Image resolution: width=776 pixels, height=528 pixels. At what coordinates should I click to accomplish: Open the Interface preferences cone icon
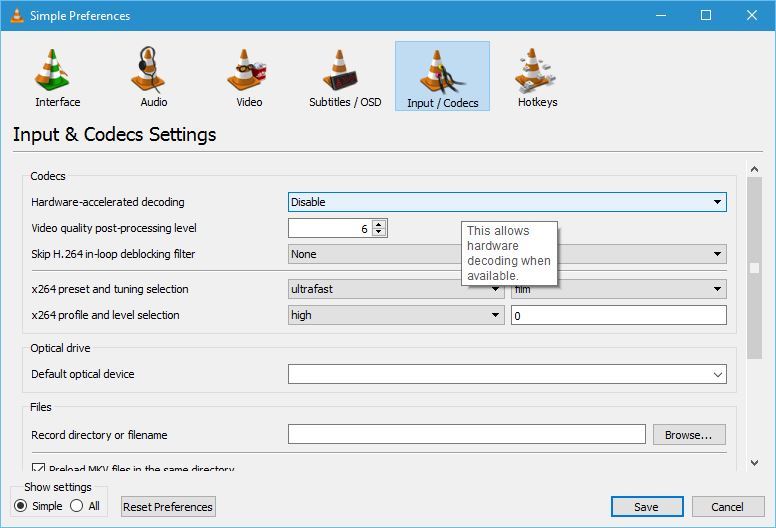point(51,70)
